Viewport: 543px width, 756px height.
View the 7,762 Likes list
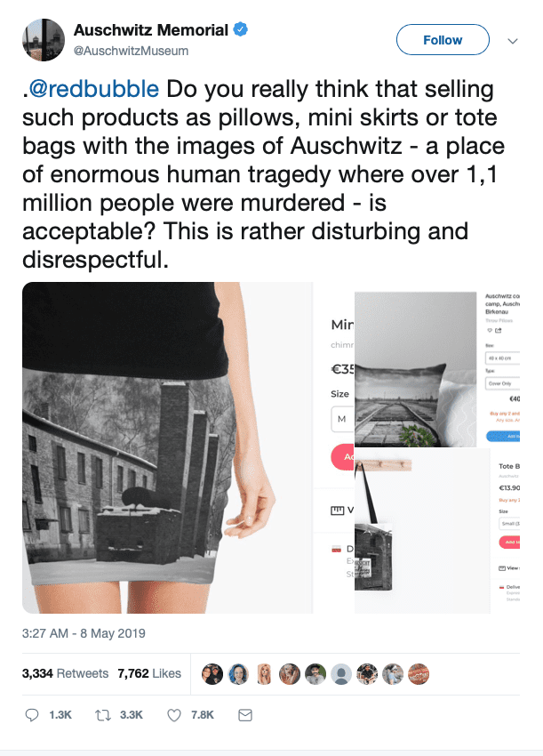point(149,673)
